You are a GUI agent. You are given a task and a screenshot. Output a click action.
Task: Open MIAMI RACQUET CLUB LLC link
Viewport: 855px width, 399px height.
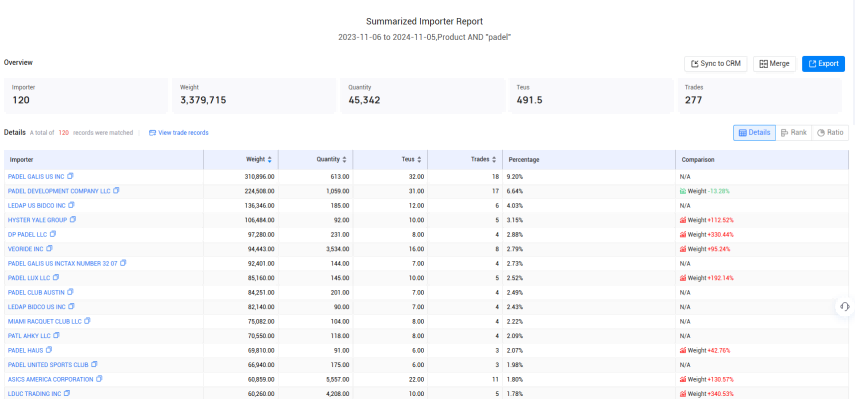pyautogui.click(x=45, y=321)
